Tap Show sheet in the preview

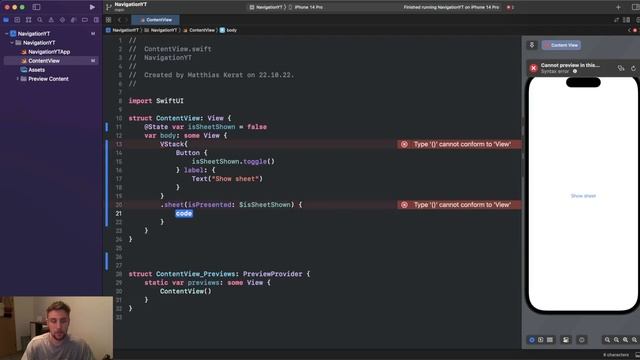(x=583, y=196)
